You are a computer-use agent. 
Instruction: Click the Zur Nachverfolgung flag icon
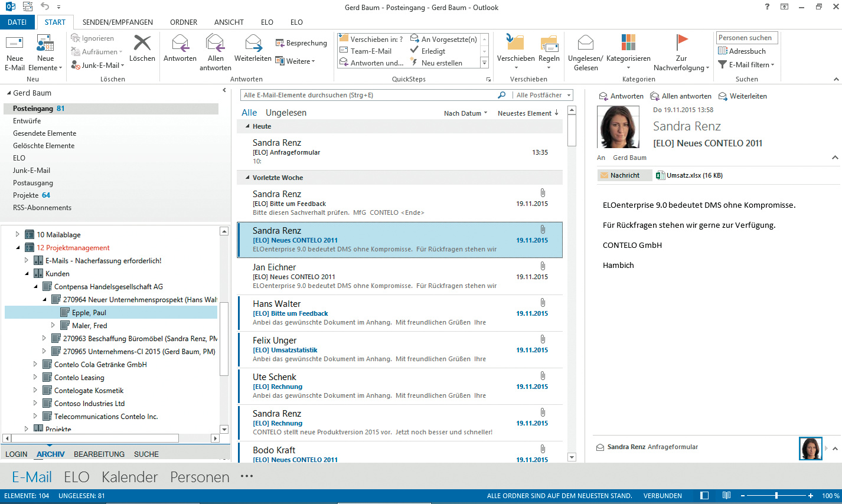[x=682, y=42]
